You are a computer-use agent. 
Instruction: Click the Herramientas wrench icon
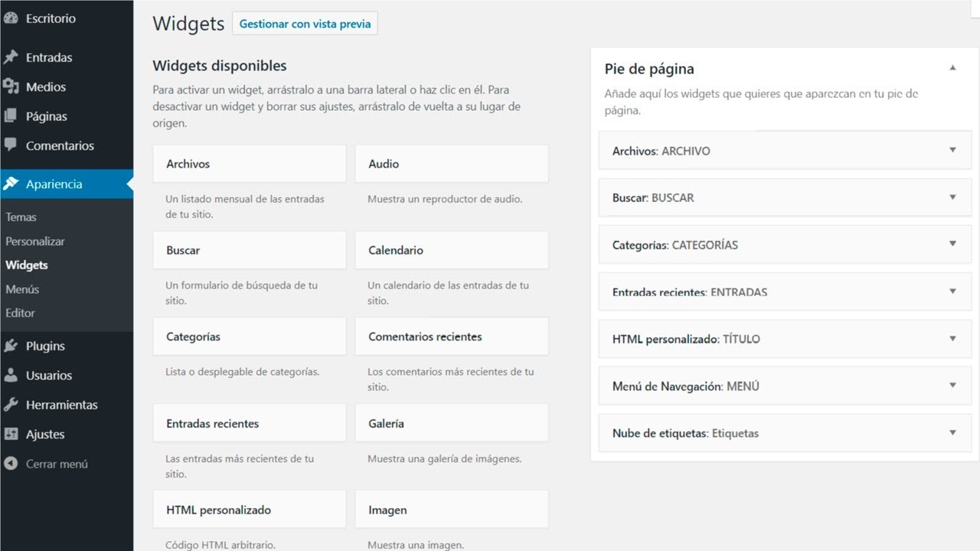coord(11,405)
